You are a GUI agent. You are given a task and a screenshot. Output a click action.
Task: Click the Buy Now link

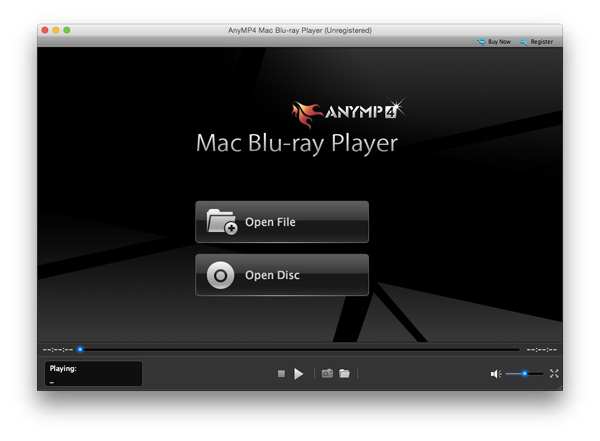(498, 42)
